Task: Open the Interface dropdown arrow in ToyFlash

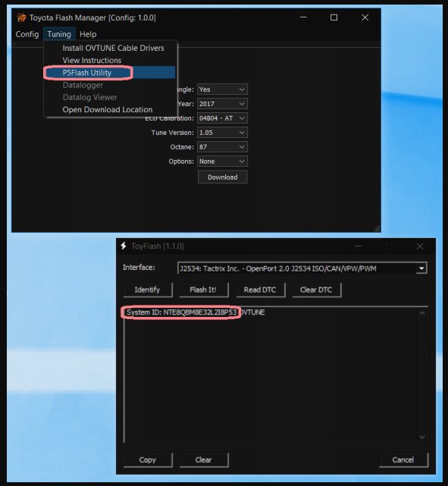Action: 421,268
